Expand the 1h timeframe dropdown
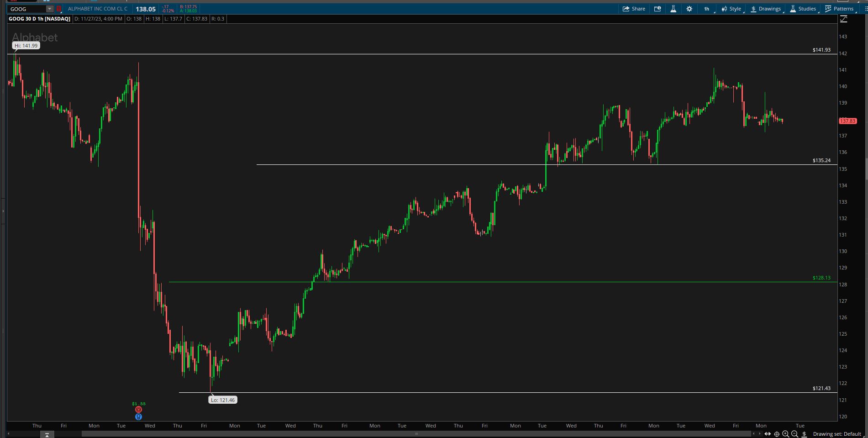This screenshot has height=438, width=868. pos(708,9)
